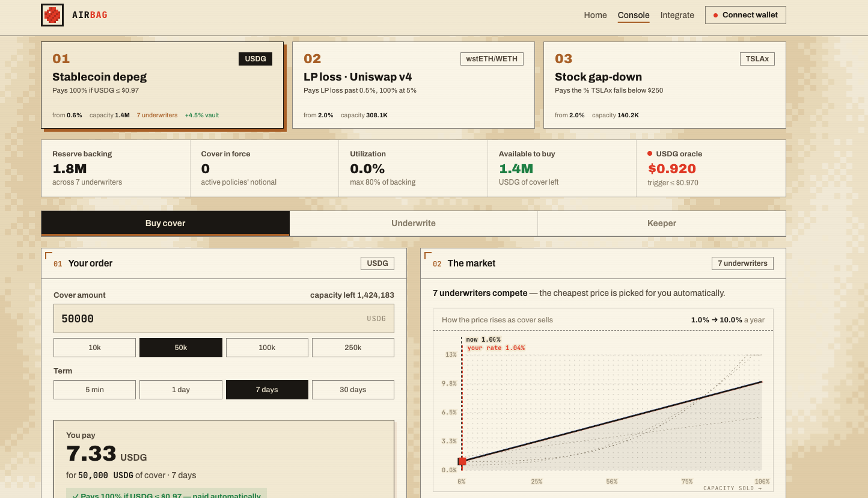Set term to 30 days
868x498 pixels.
click(x=353, y=390)
